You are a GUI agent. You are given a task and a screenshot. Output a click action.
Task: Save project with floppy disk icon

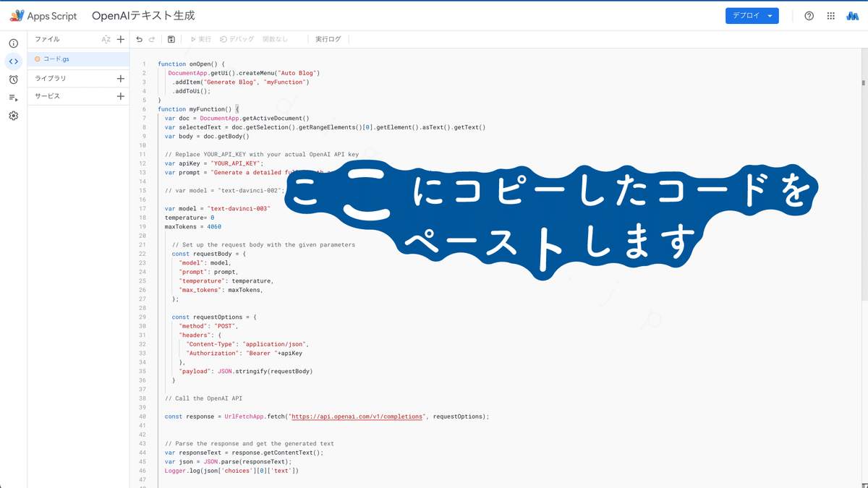[171, 40]
